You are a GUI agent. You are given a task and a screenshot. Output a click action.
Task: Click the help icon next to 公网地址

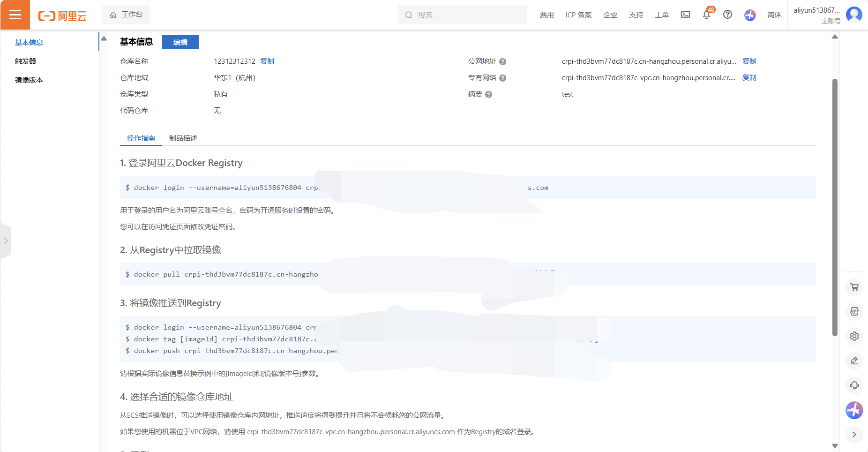[x=502, y=61]
